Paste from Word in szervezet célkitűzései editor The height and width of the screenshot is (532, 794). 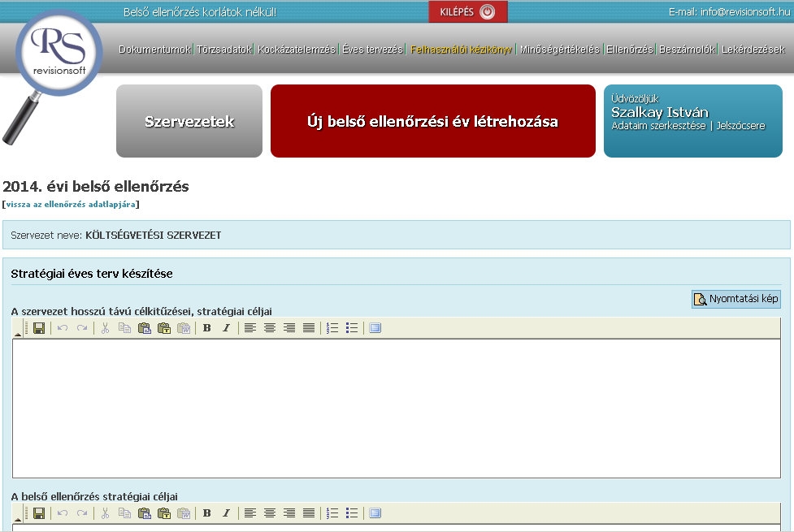click(184, 328)
